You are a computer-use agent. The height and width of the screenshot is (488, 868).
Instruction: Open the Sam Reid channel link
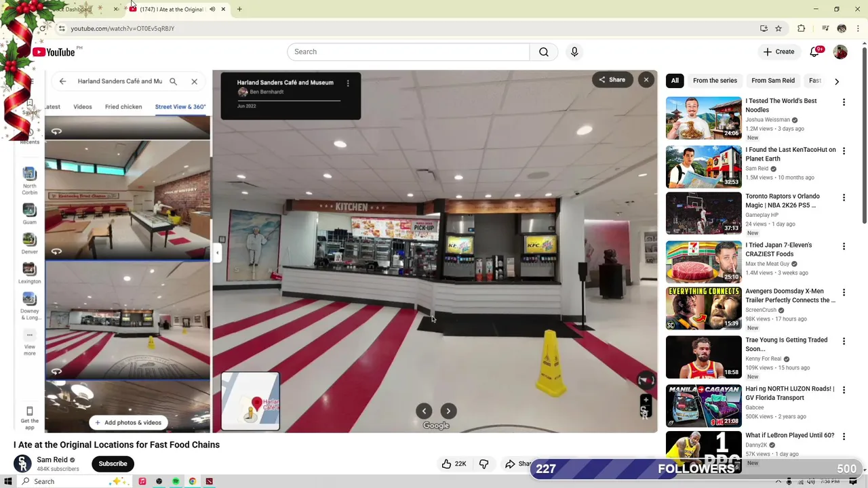click(52, 460)
